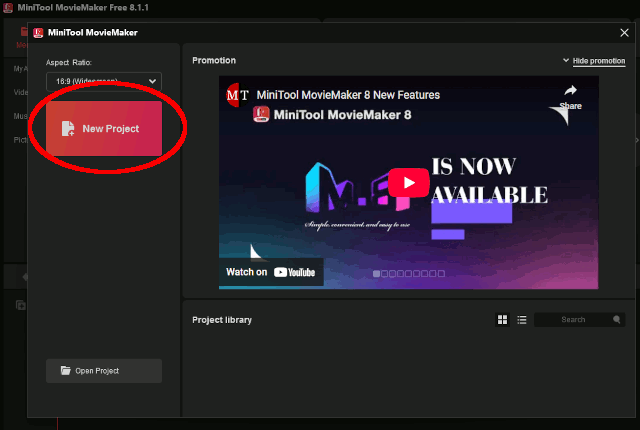Hide the promotion panel via link
The height and width of the screenshot is (430, 640).
coord(598,61)
